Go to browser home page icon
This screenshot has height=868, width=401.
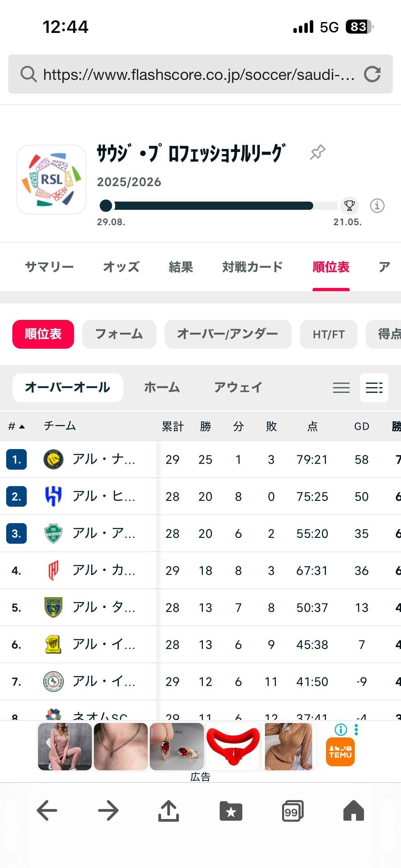click(x=353, y=810)
